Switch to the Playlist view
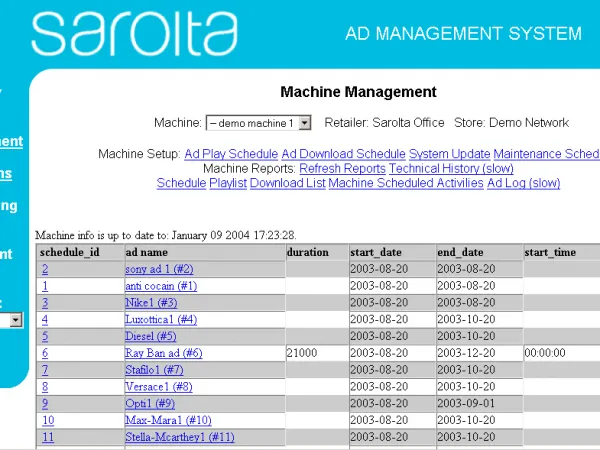600x450 pixels. (x=228, y=183)
